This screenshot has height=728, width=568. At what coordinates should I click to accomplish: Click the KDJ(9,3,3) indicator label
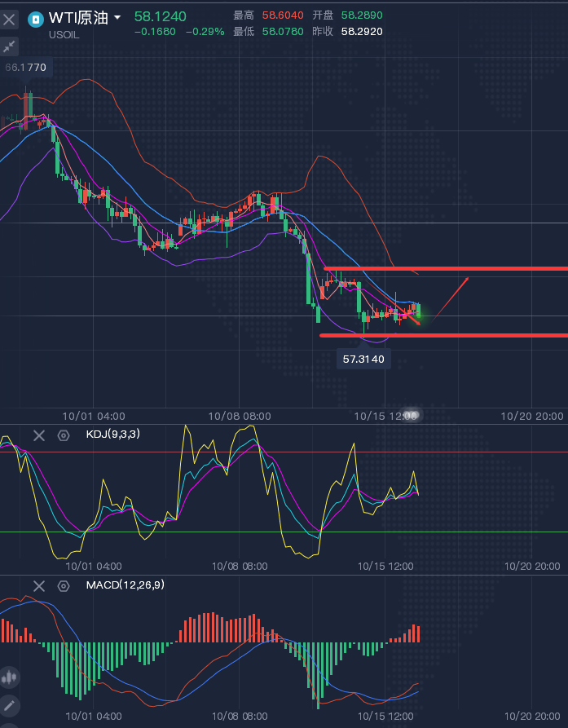coord(112,435)
